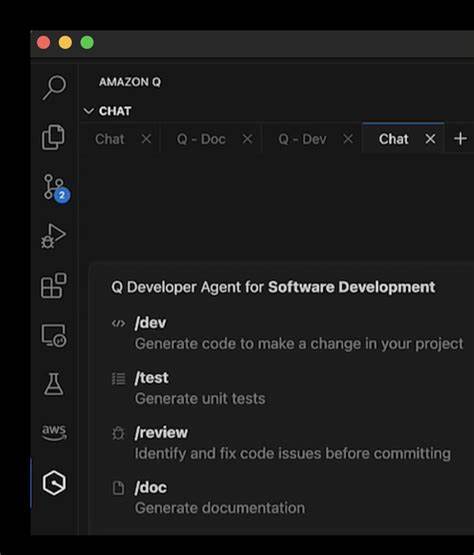Open the Explorer files icon
The image size is (474, 555).
[53, 137]
